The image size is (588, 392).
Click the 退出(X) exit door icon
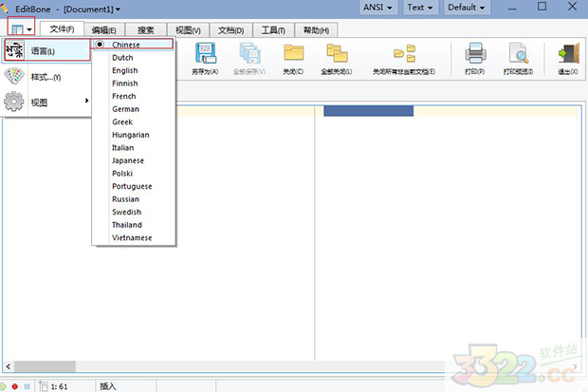click(568, 54)
